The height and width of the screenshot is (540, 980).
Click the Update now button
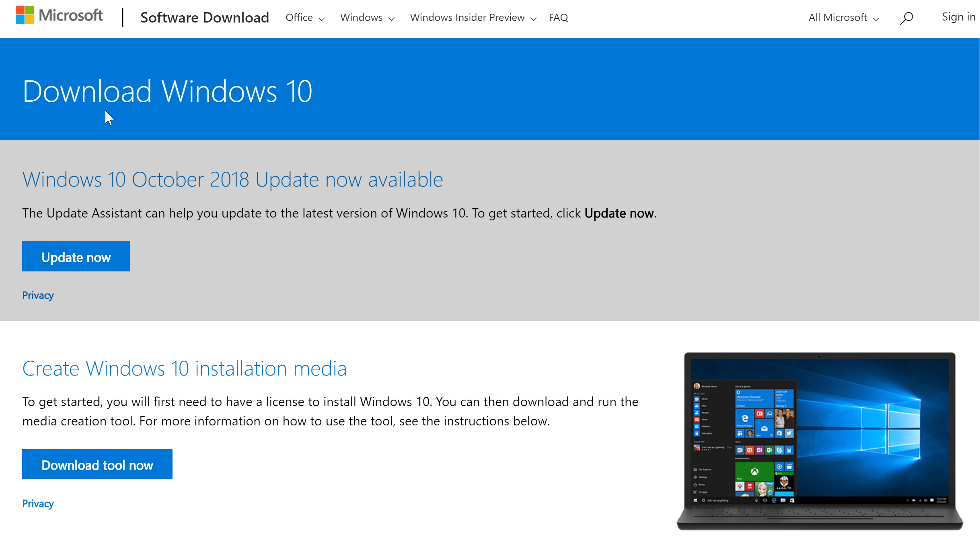pos(76,257)
